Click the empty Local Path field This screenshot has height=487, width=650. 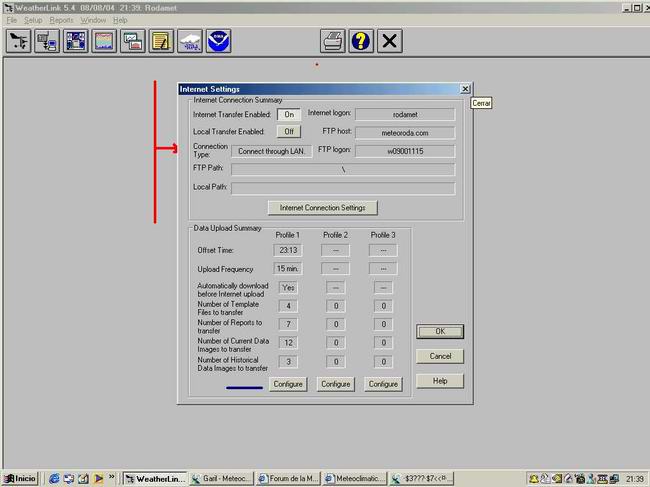coord(343,188)
